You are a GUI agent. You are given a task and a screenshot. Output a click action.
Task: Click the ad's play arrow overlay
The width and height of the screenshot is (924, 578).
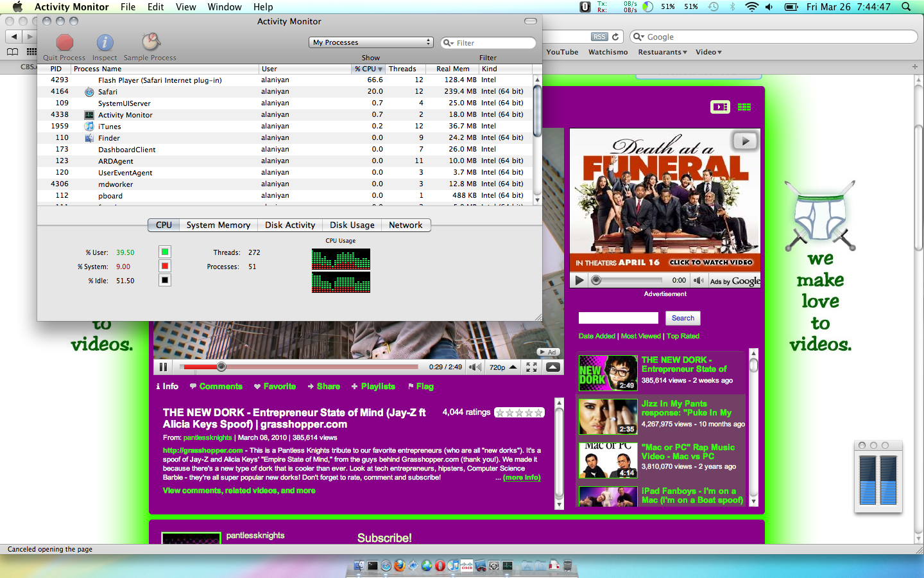745,141
